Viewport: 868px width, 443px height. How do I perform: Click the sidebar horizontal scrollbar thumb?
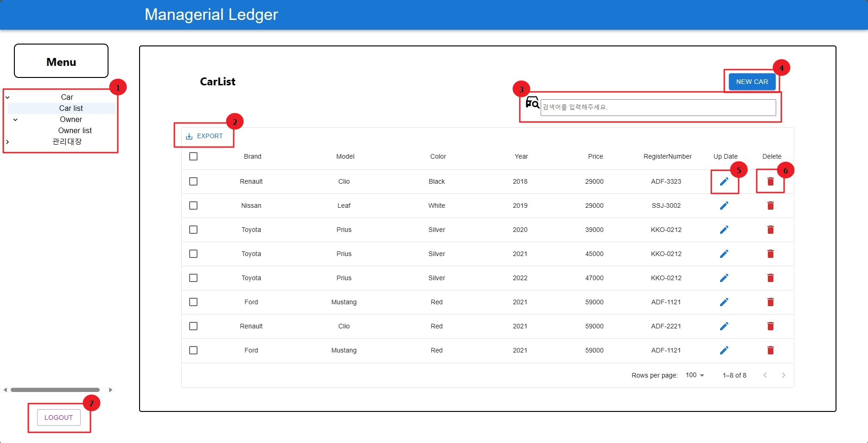(x=55, y=390)
